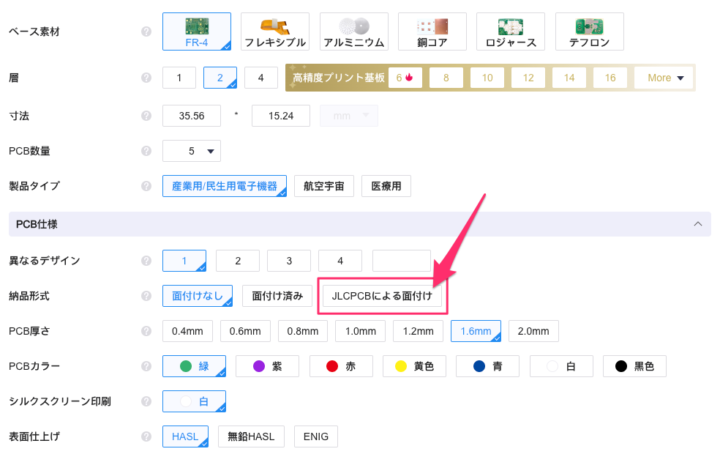Expand the More layers dropdown

click(x=668, y=78)
